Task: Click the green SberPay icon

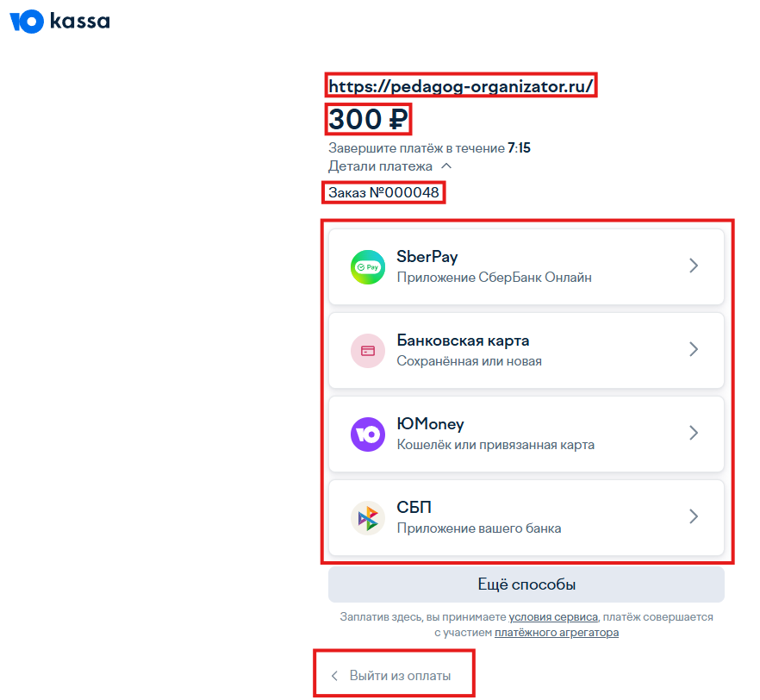Action: click(x=368, y=267)
